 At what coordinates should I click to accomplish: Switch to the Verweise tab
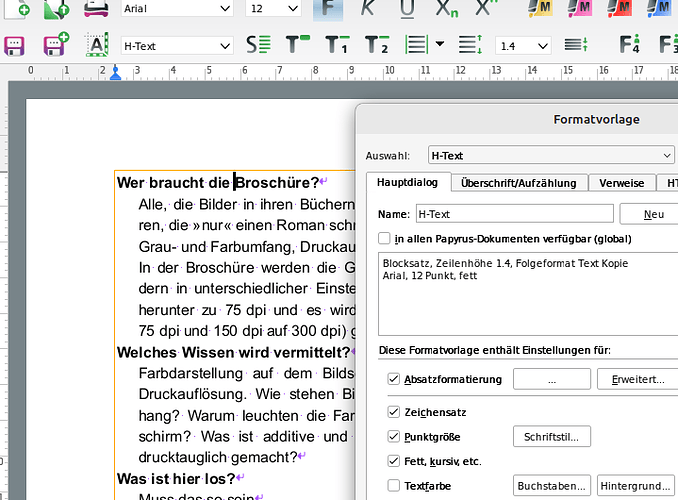[x=621, y=183]
